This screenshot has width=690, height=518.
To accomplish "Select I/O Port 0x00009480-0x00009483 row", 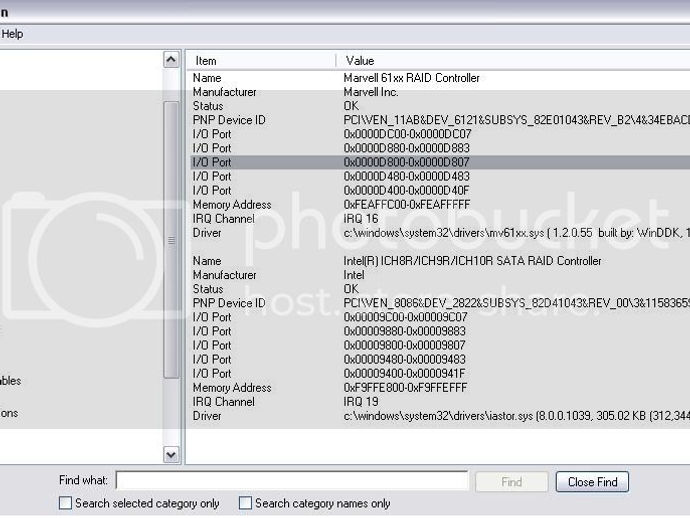I will pos(440,360).
